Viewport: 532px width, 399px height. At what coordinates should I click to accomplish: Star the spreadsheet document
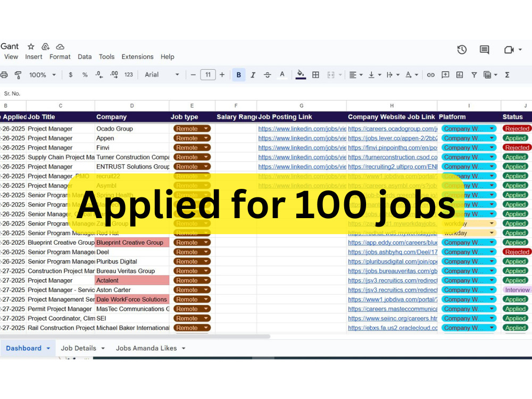click(x=31, y=46)
